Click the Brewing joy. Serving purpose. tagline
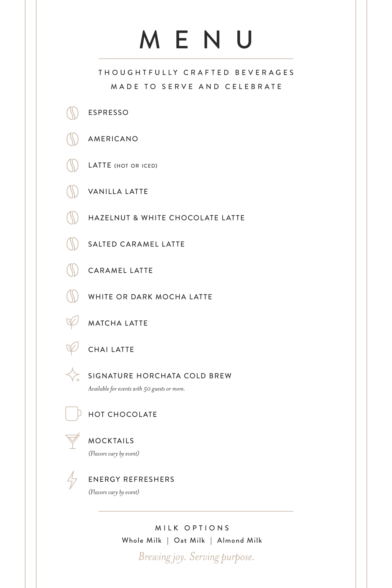The image size is (392, 588). [196, 557]
